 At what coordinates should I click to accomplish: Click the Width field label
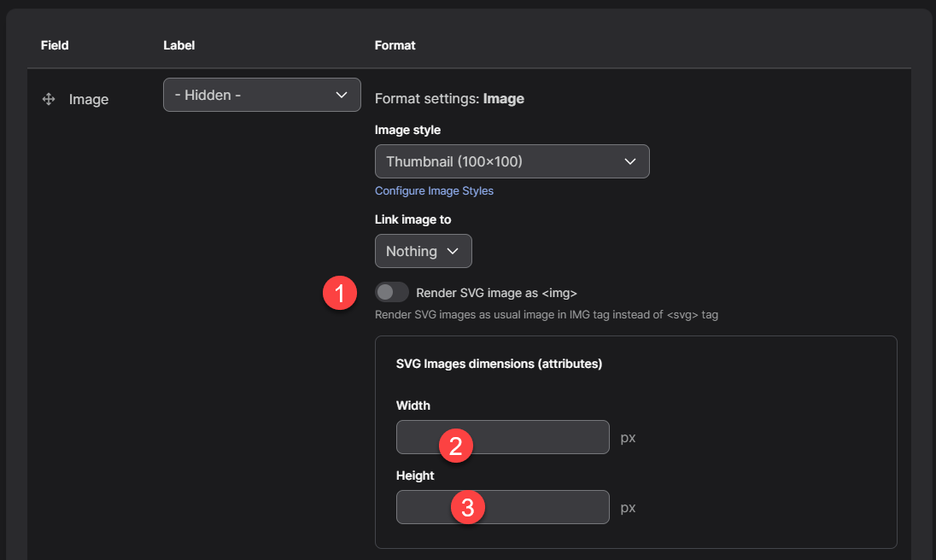click(x=412, y=405)
